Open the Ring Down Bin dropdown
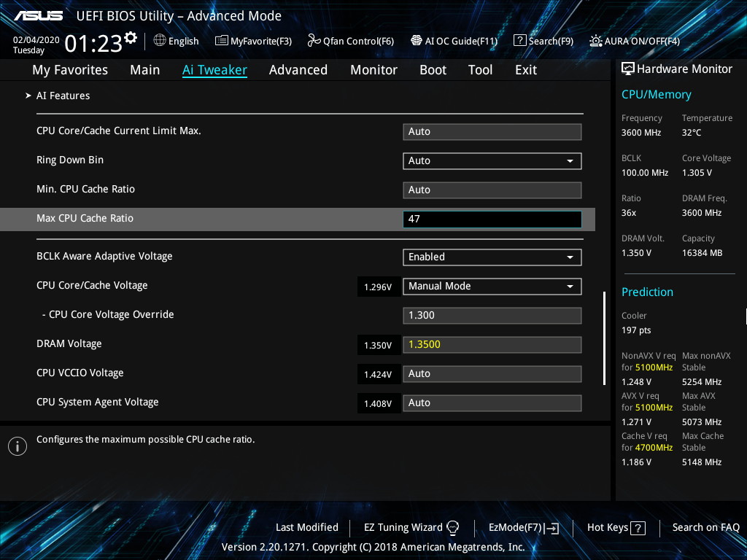The image size is (747, 560). [492, 161]
